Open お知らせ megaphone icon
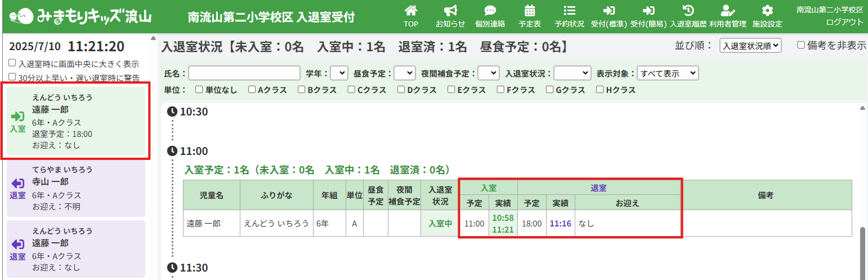 point(450,11)
